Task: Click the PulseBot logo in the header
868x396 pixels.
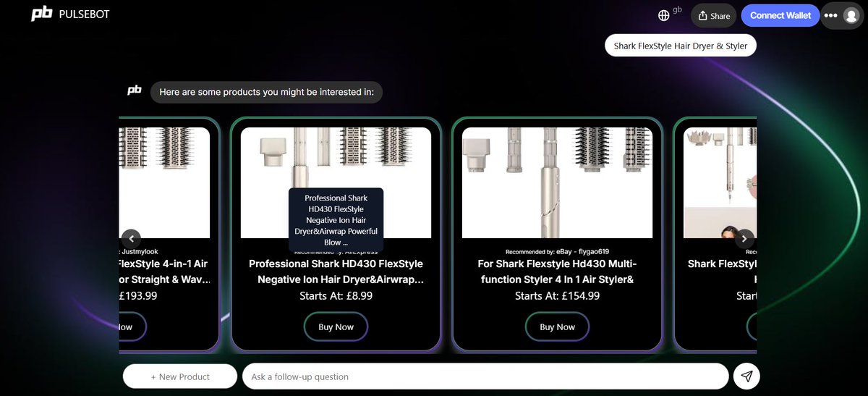Action: point(70,14)
